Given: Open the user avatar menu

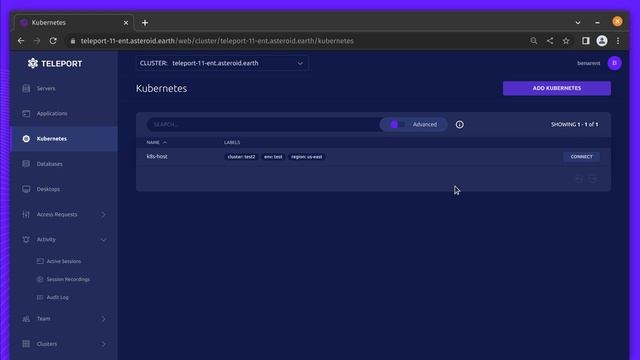Looking at the screenshot, I should [614, 63].
